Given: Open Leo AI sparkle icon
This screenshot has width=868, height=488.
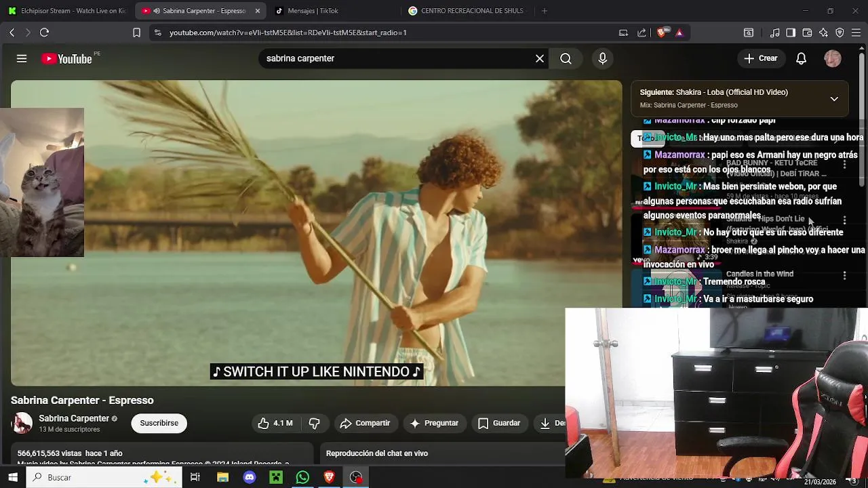Looking at the screenshot, I should (823, 33).
